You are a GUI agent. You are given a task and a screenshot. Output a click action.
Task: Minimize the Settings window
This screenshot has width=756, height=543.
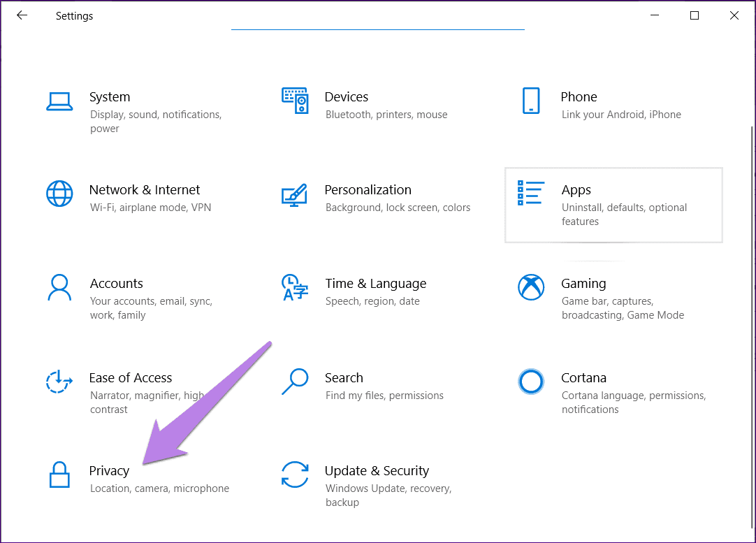(654, 15)
